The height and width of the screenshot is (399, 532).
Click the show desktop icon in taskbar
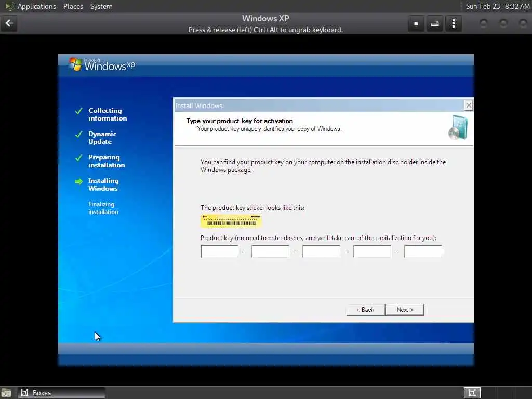tap(6, 393)
